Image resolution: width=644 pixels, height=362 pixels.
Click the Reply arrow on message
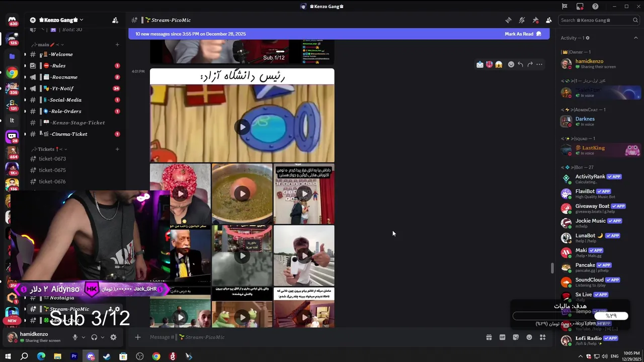(520, 64)
